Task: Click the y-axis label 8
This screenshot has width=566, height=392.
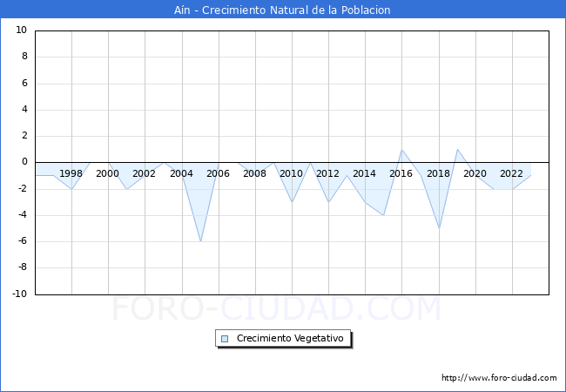Action: 24,57
